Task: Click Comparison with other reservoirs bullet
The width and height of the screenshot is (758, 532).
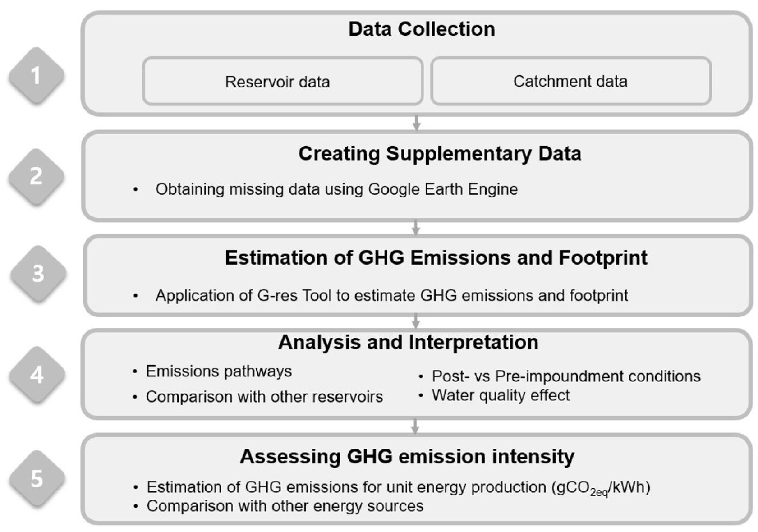Action: coord(264,397)
